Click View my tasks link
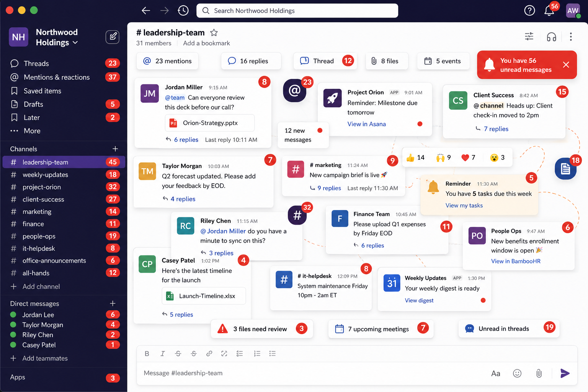The width and height of the screenshot is (588, 392). click(x=464, y=206)
